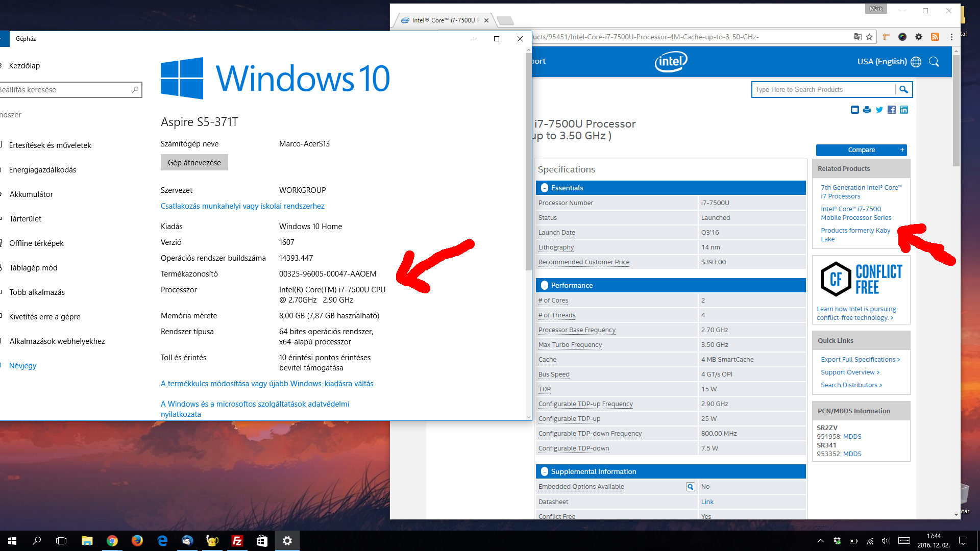Open Thunderbird mail from the taskbar
Viewport: 980px width, 551px height.
(187, 541)
